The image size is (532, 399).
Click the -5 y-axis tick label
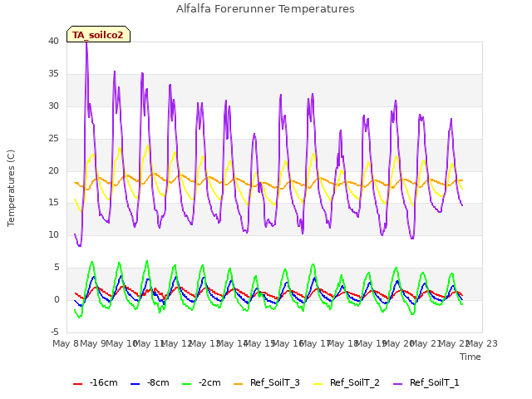pyautogui.click(x=55, y=332)
